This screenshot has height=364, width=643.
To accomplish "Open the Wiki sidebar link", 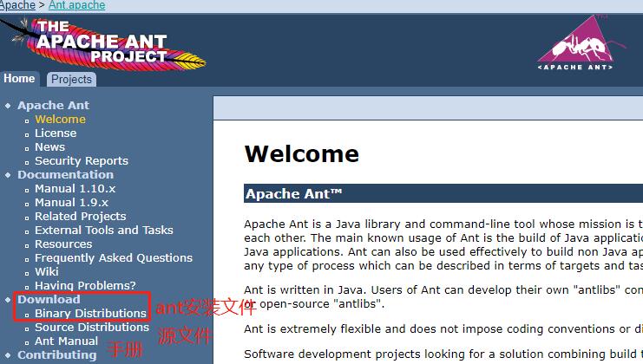I will pos(47,272).
